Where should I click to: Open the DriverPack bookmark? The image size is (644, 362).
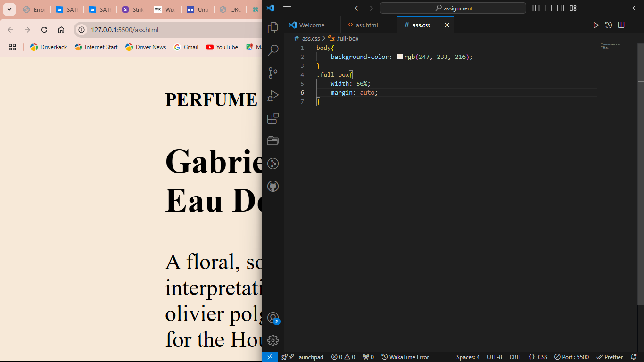49,47
